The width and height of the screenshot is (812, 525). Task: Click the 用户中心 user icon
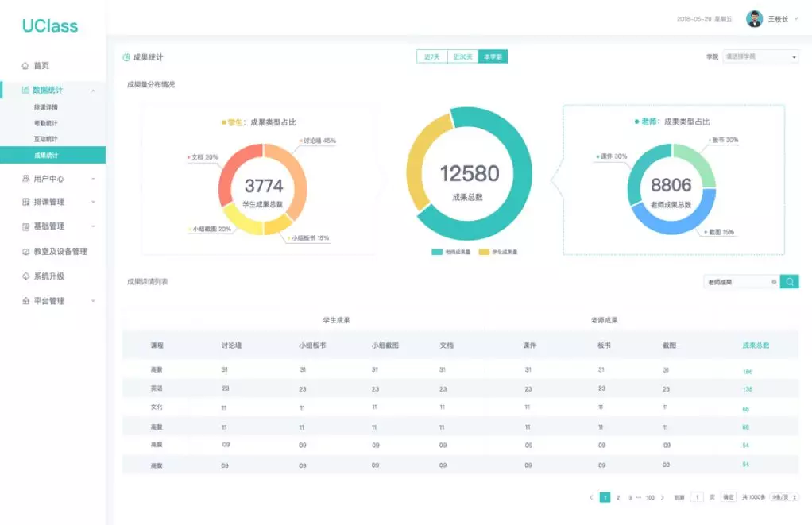25,179
